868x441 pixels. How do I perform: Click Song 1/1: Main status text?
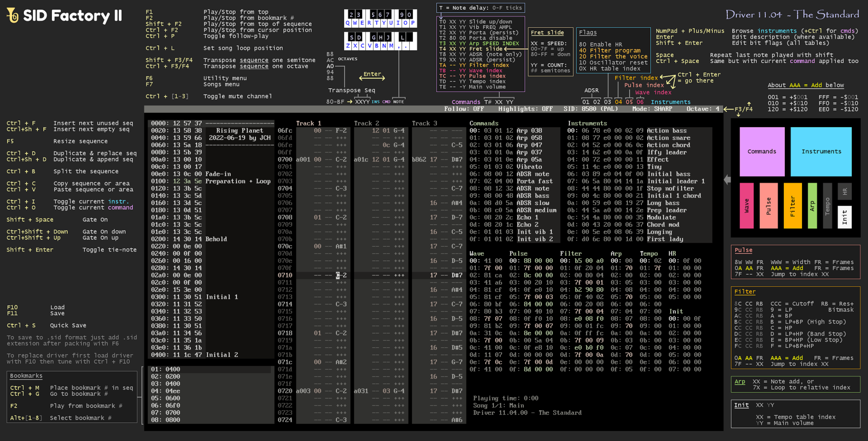pos(498,405)
